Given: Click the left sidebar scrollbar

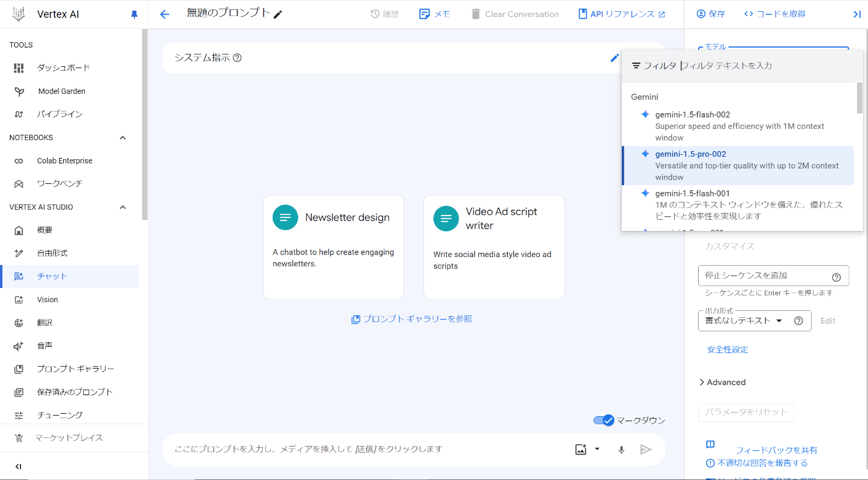Looking at the screenshot, I should pyautogui.click(x=145, y=124).
